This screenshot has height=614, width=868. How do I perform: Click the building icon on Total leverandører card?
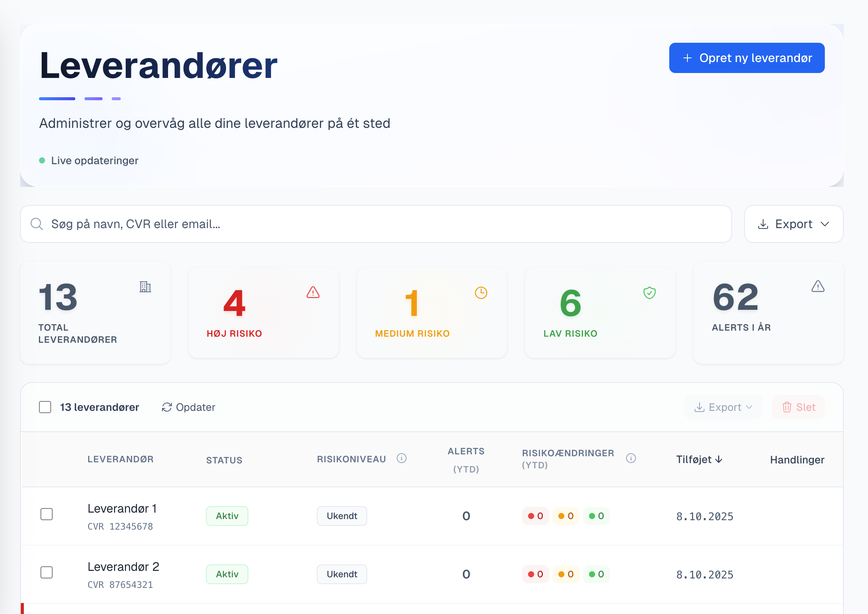(146, 288)
